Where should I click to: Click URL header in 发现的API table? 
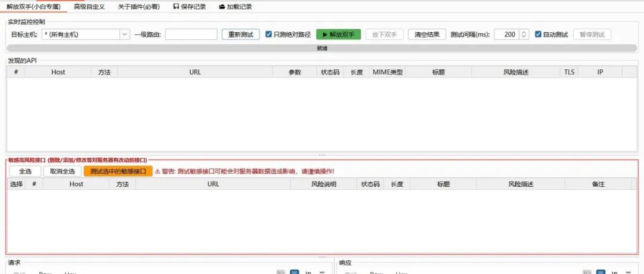point(195,72)
